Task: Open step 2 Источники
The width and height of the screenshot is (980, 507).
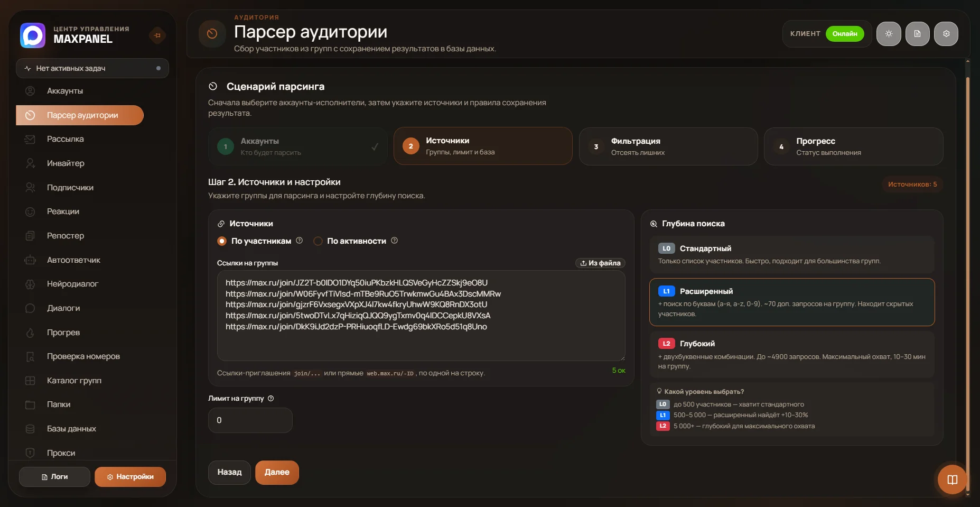Action: 483,146
